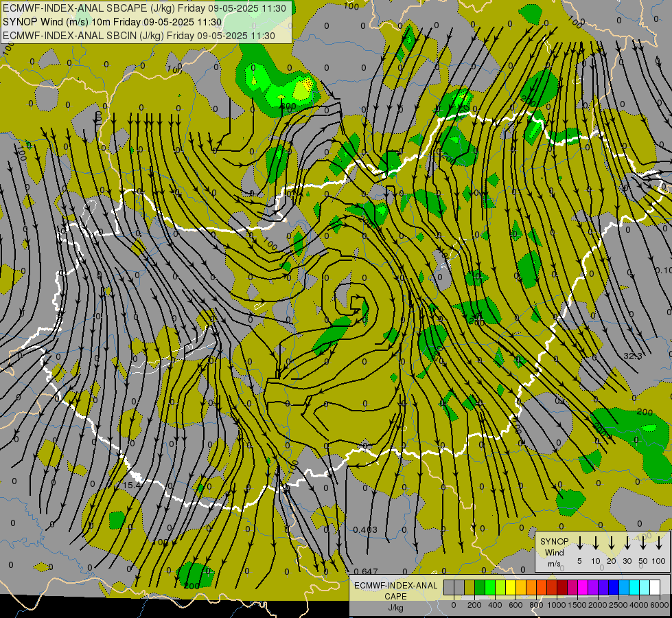The image size is (672, 618).
Task: Pick the sky blue swatch after 2500
Action: click(623, 587)
